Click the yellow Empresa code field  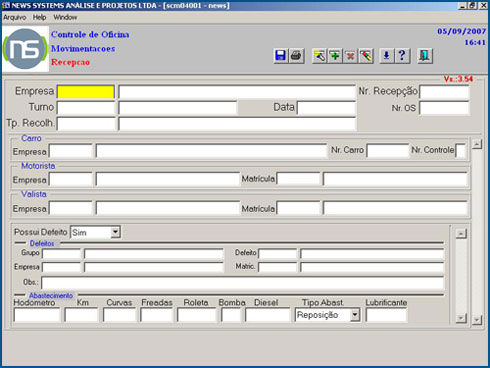[x=86, y=92]
